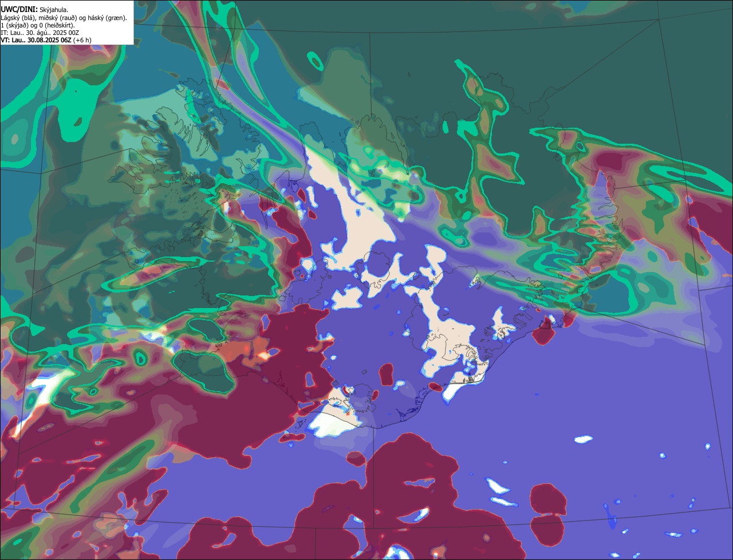Click the 'VT: Lau.. 30.08.2025 06Z' valid time
The height and width of the screenshot is (560, 733).
36,40
